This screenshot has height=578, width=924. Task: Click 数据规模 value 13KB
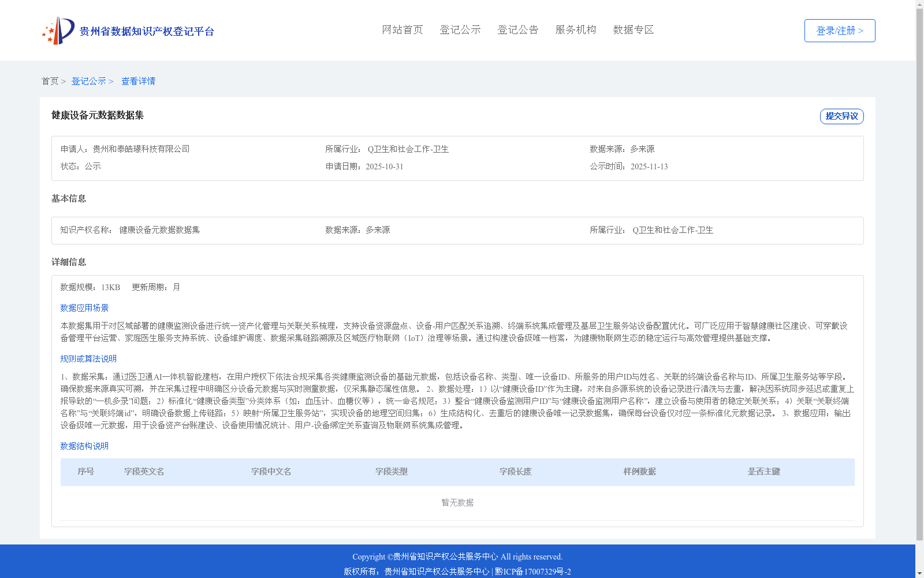coord(110,287)
